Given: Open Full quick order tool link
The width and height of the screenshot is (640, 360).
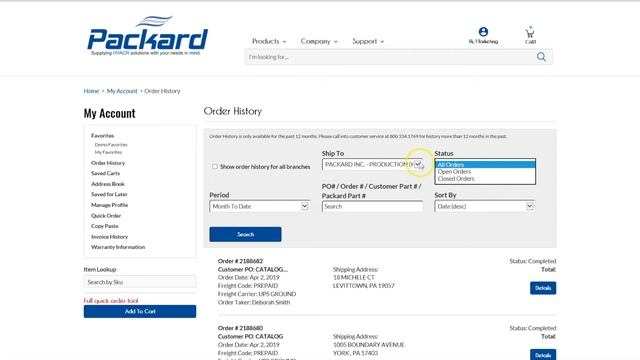Looking at the screenshot, I should [111, 301].
